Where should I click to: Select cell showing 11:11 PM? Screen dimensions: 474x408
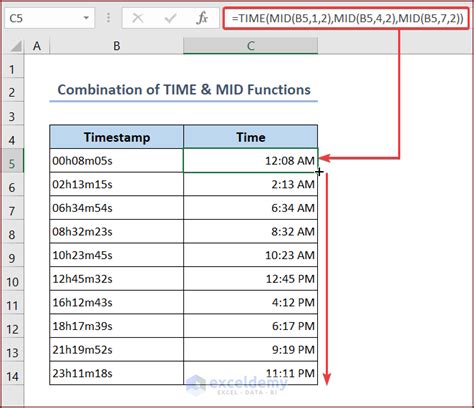point(251,373)
